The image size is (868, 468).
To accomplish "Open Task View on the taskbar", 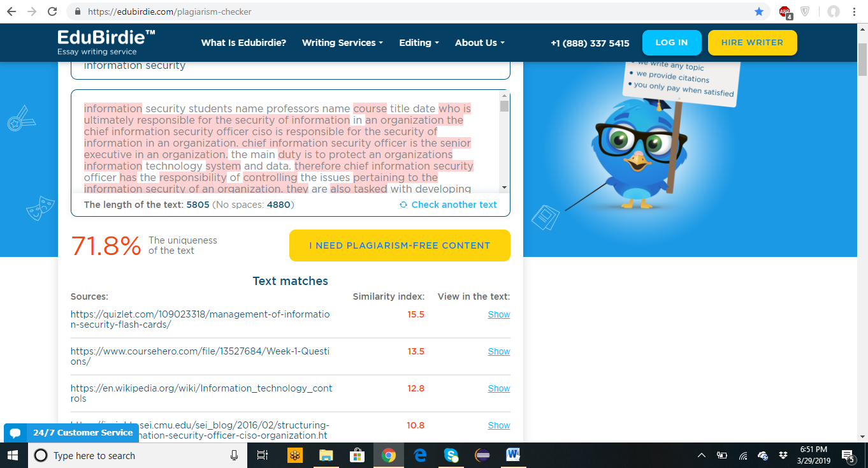I will 262,455.
